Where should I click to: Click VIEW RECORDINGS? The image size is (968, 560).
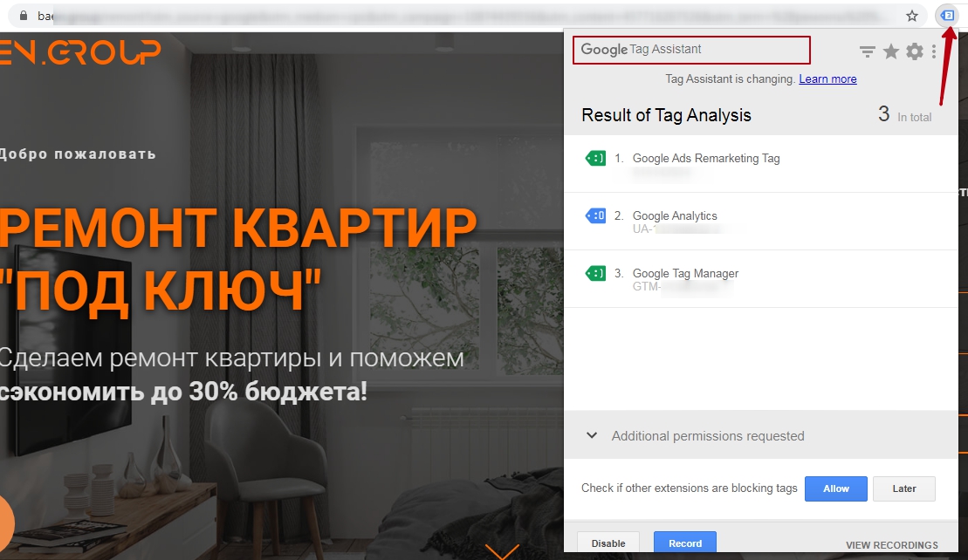pos(892,544)
